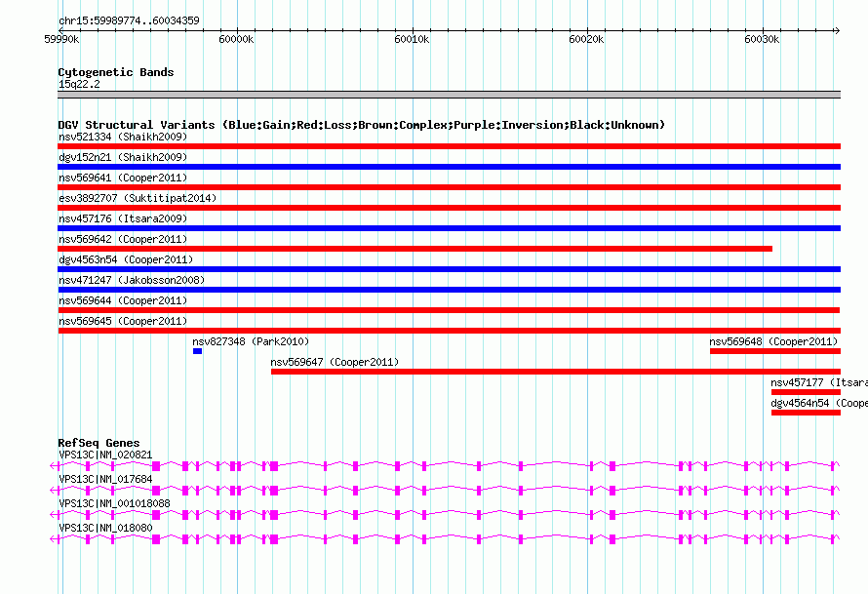
Task: Click the VPS13C|NM_017684 gene label
Action: 105,479
